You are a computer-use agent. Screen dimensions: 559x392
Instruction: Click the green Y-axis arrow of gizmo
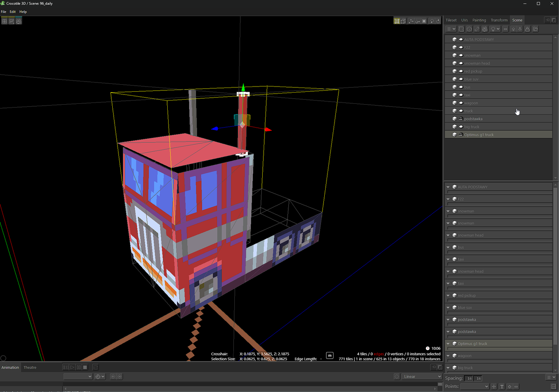click(242, 88)
